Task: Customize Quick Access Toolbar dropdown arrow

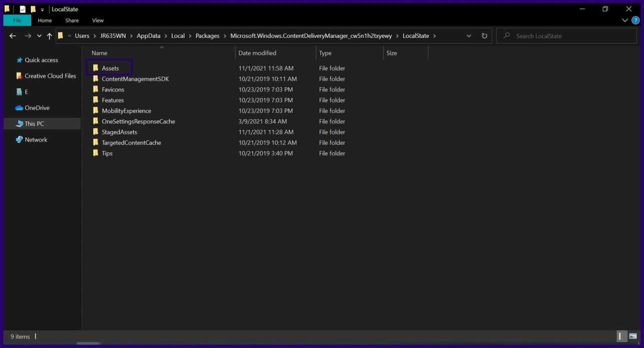Action: [42, 9]
